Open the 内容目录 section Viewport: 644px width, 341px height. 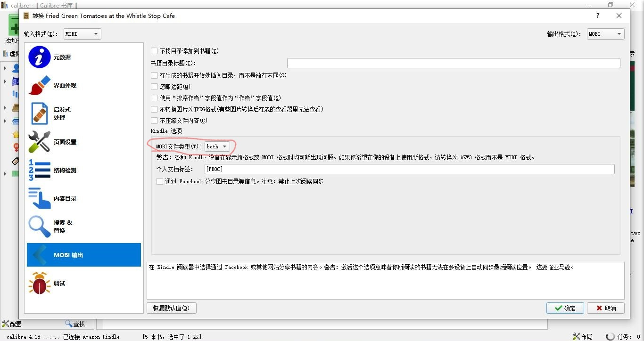click(x=84, y=198)
